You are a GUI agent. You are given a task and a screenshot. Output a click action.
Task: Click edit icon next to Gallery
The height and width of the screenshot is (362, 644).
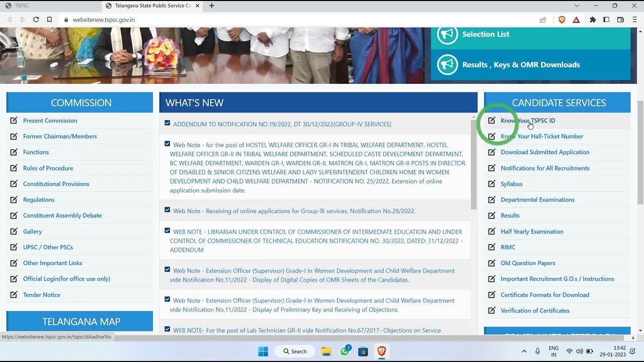[x=14, y=231]
